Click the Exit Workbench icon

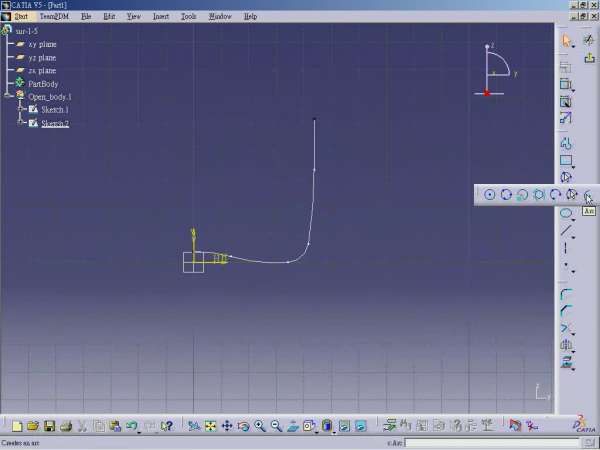click(x=589, y=58)
